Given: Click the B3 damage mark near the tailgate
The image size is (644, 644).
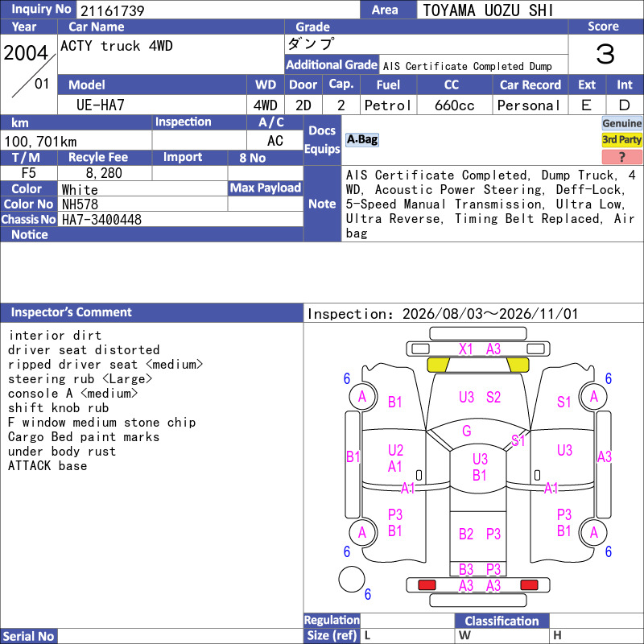Looking at the screenshot, I should point(466,569).
